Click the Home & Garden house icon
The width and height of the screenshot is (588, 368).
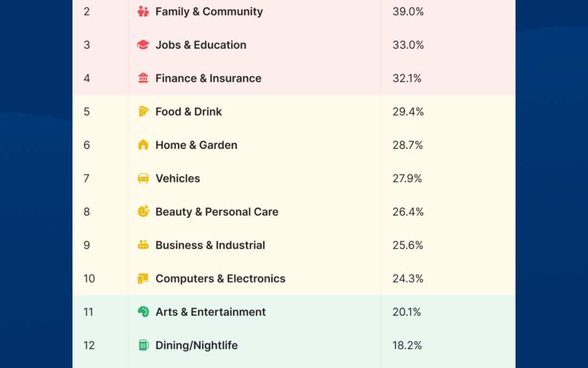[143, 145]
